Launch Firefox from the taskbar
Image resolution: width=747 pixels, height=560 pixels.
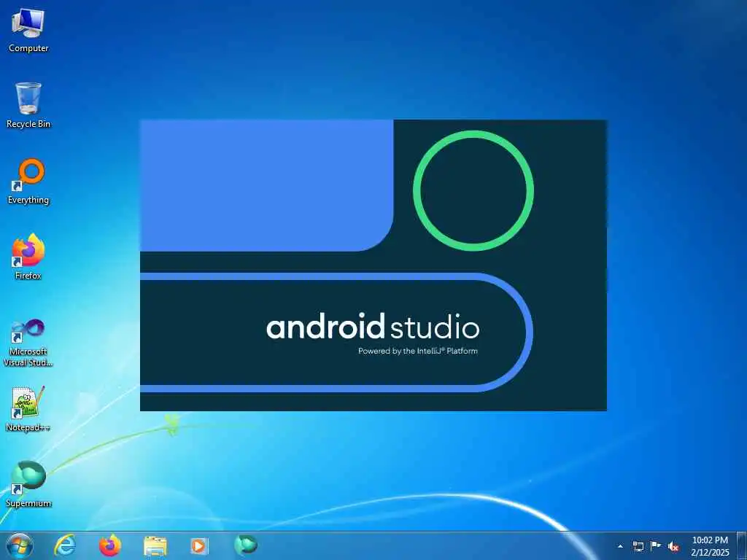point(110,545)
